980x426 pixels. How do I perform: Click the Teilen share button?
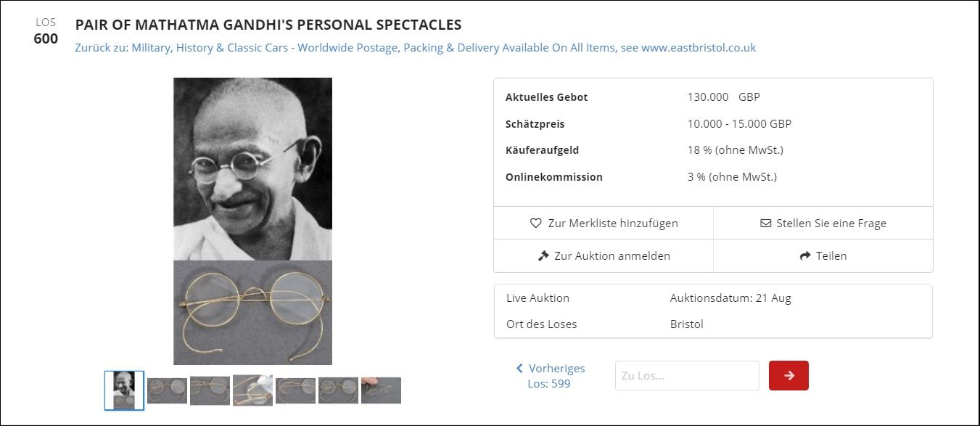[x=823, y=256]
